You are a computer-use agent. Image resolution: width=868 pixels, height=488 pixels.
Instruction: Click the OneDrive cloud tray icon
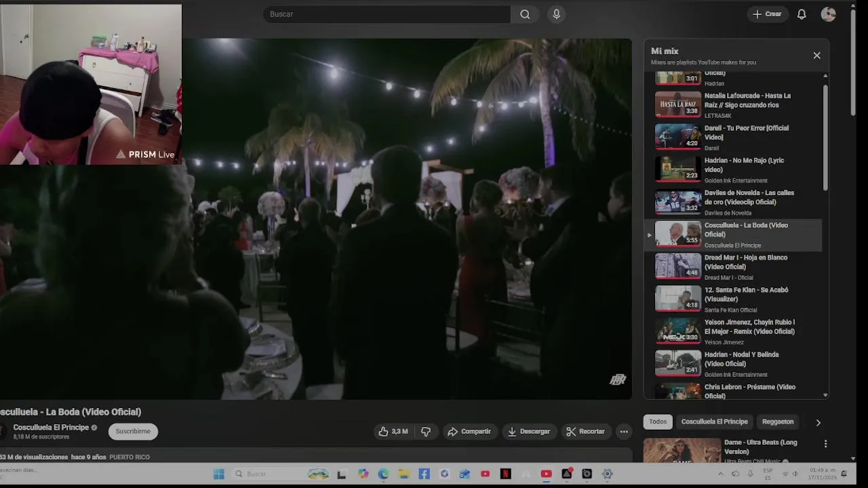(x=735, y=474)
